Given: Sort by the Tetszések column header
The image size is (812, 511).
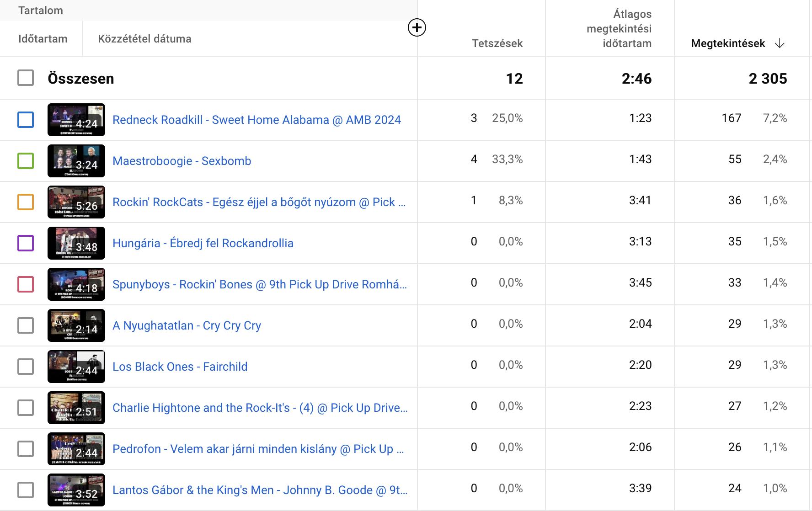Looking at the screenshot, I should (x=497, y=43).
